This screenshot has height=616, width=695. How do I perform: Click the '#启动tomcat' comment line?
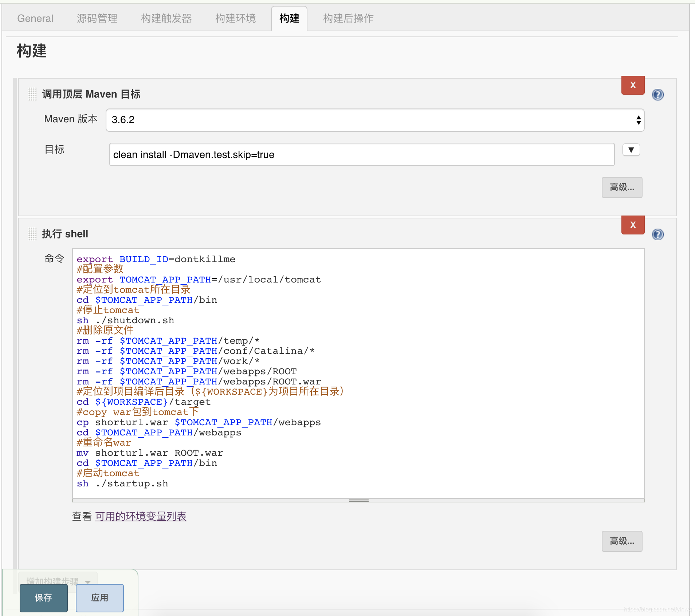[x=108, y=473]
